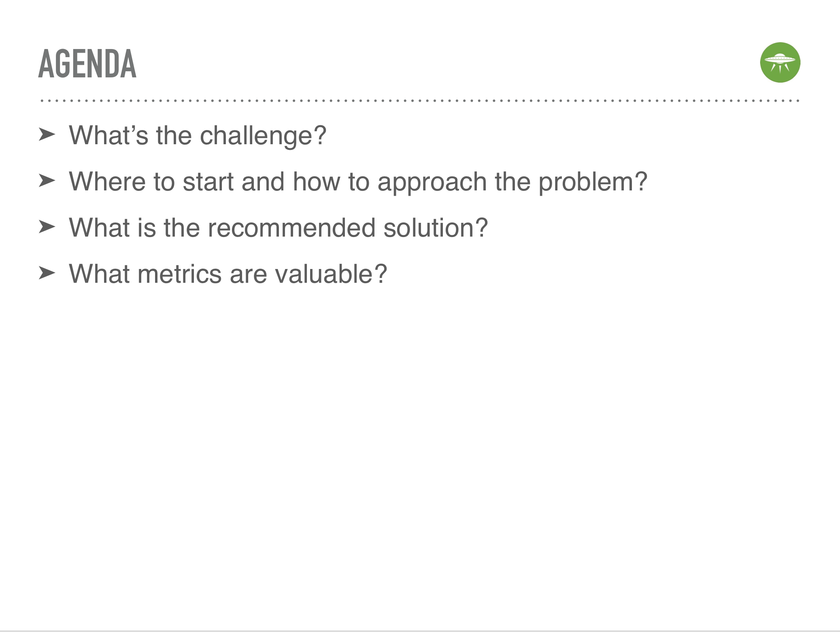840x632 pixels.
Task: Click the word "problem?" in second bullet
Action: (593, 182)
